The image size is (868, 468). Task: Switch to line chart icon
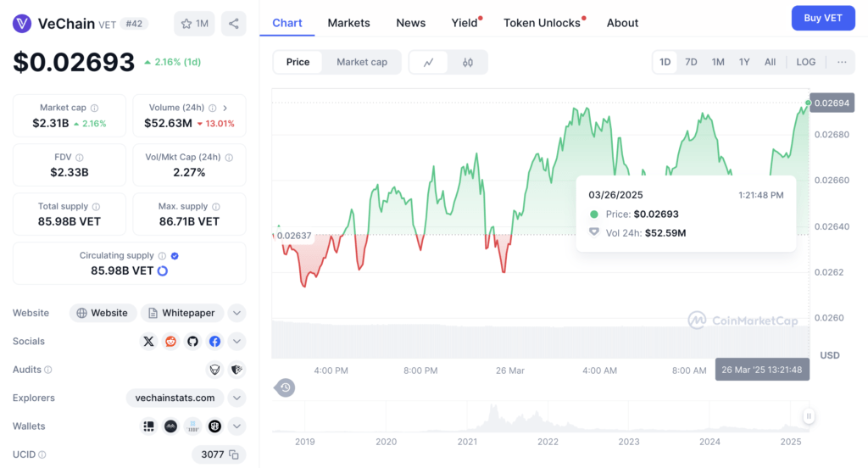428,62
